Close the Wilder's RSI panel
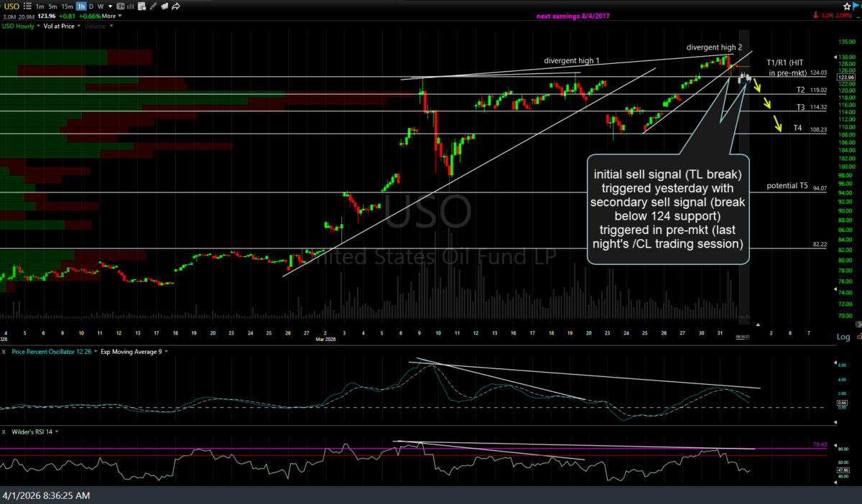The image size is (862, 504). 4,431
